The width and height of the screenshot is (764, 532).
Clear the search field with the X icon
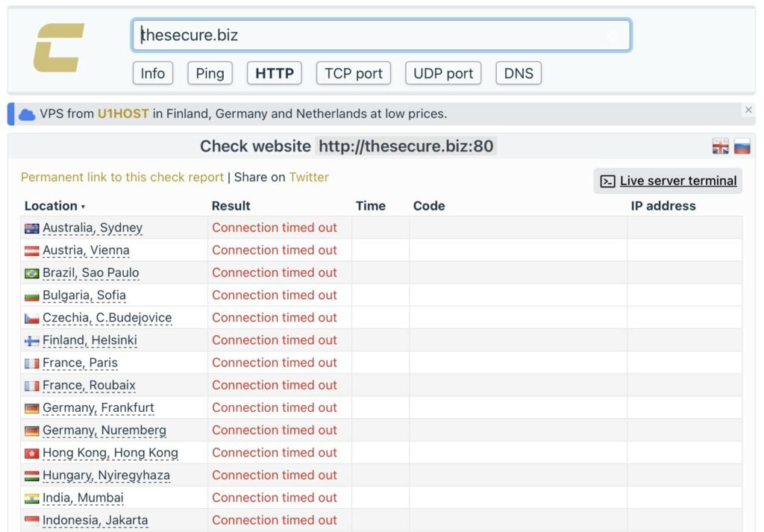click(613, 36)
